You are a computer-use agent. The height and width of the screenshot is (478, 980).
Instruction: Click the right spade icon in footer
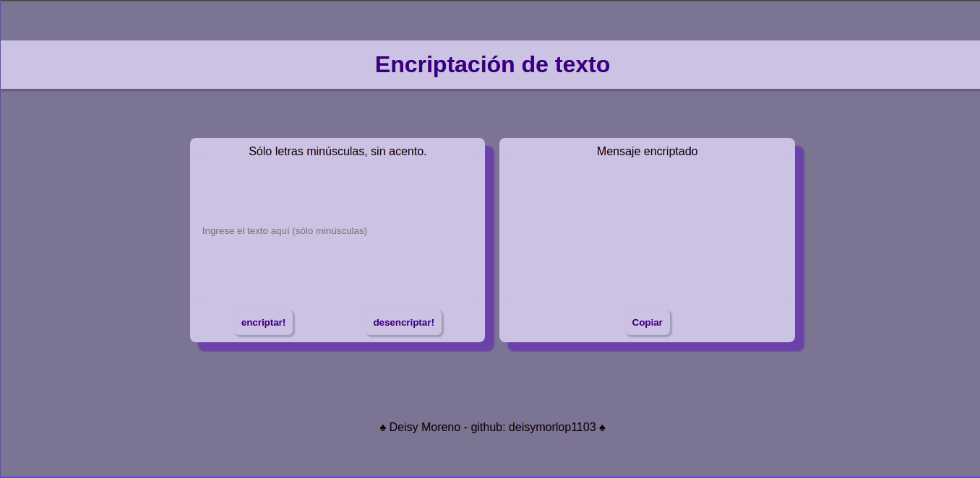click(x=603, y=427)
